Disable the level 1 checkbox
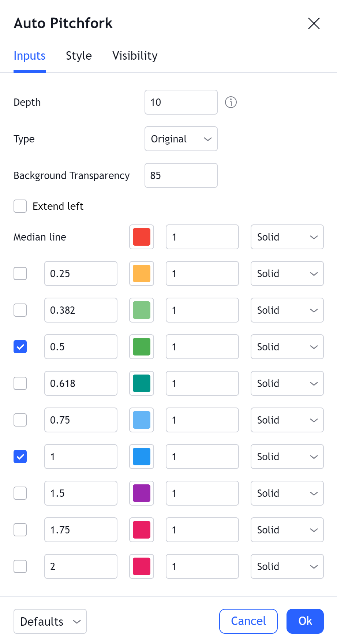This screenshot has height=644, width=337. (20, 457)
